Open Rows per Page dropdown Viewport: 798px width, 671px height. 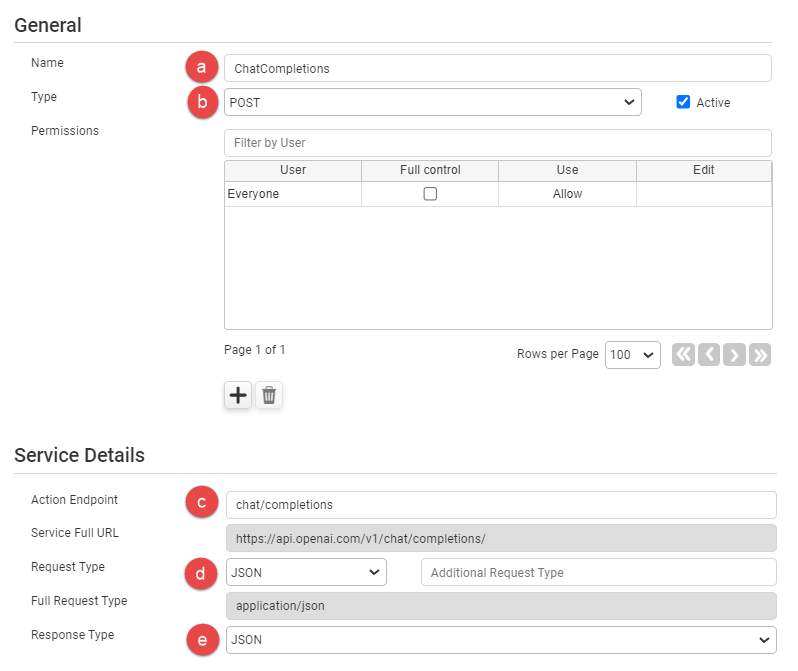pyautogui.click(x=633, y=355)
